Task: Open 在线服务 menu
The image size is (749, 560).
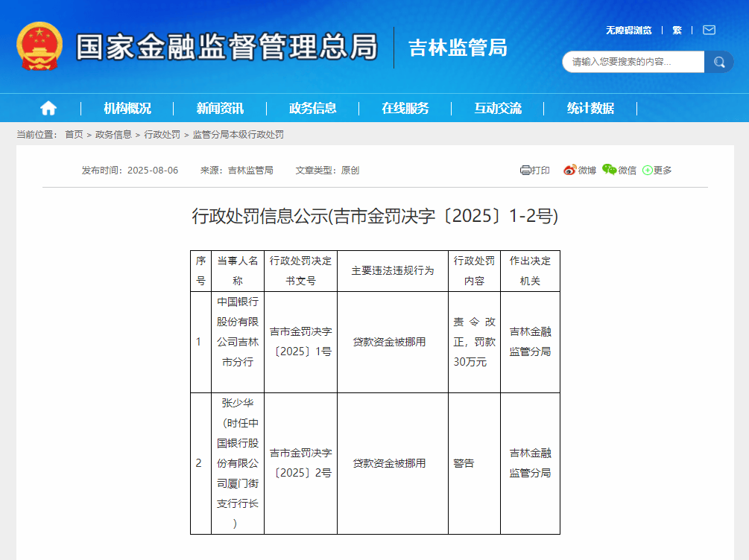Action: pyautogui.click(x=405, y=109)
